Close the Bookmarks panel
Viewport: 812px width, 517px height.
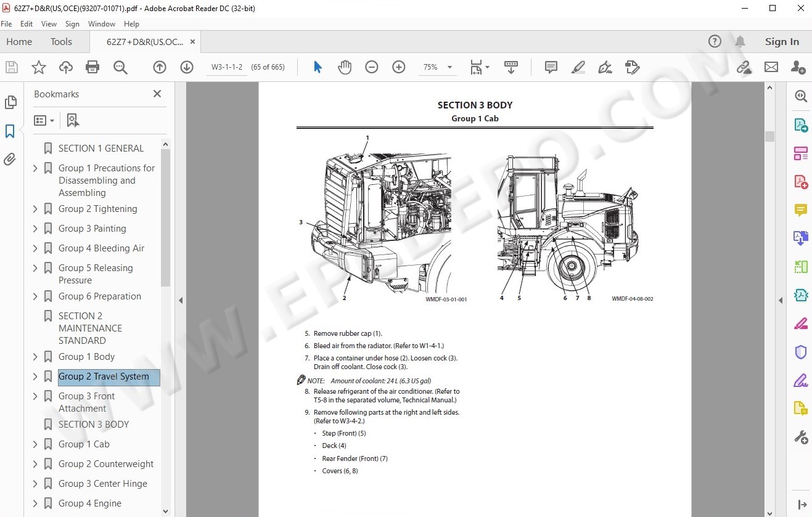(x=157, y=94)
